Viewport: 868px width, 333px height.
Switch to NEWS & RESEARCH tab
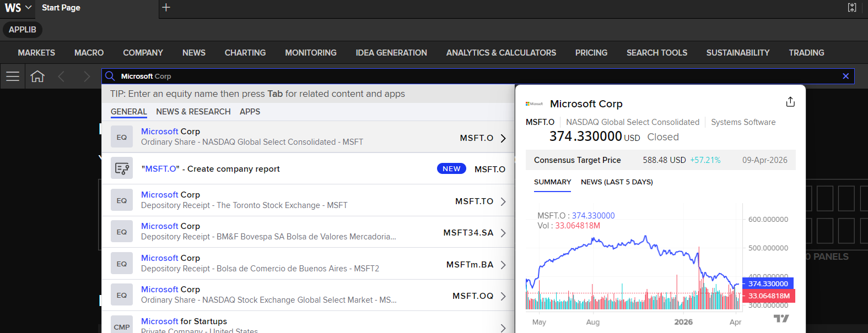click(193, 112)
